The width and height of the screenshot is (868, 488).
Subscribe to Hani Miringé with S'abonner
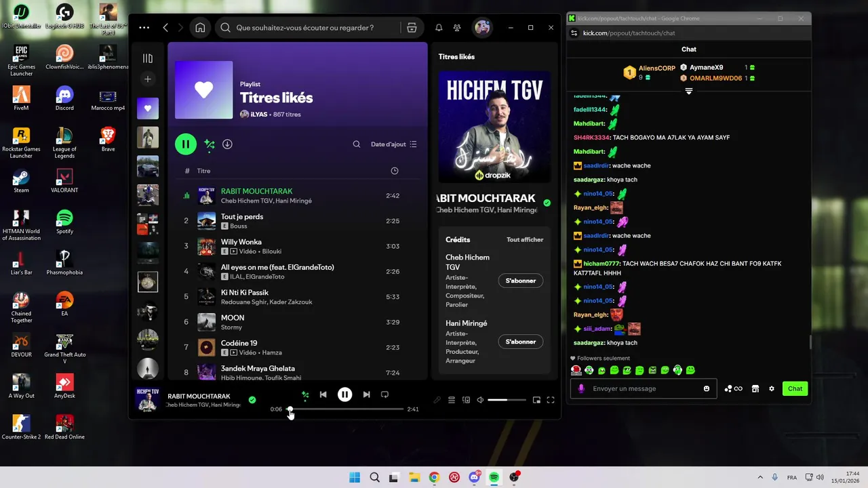pyautogui.click(x=521, y=342)
